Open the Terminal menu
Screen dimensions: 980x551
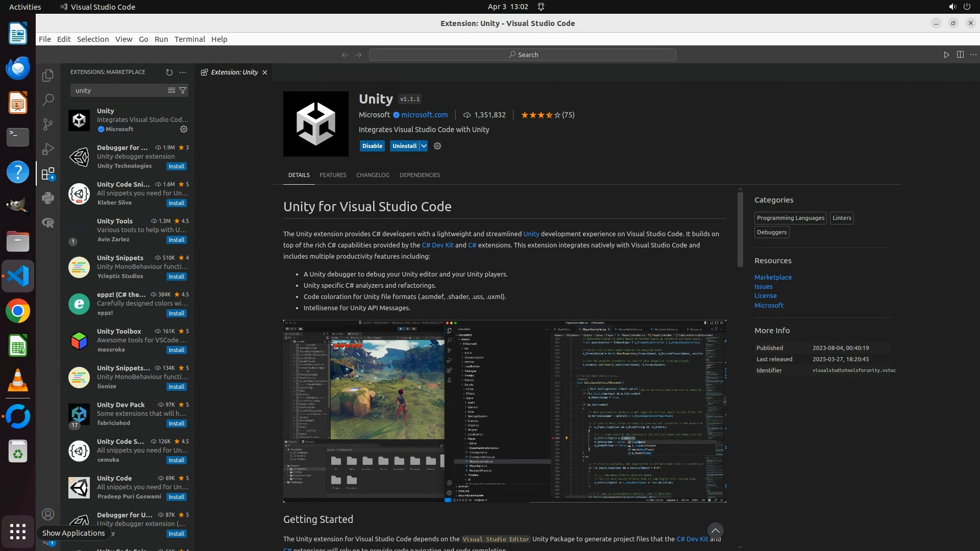tap(189, 39)
